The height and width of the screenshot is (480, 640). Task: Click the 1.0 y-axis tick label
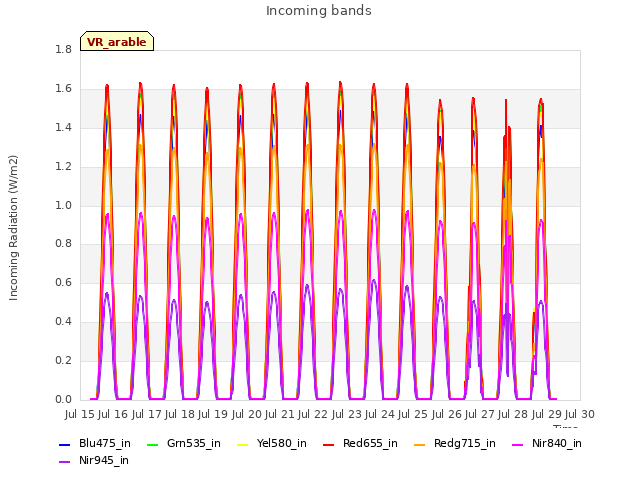63,205
